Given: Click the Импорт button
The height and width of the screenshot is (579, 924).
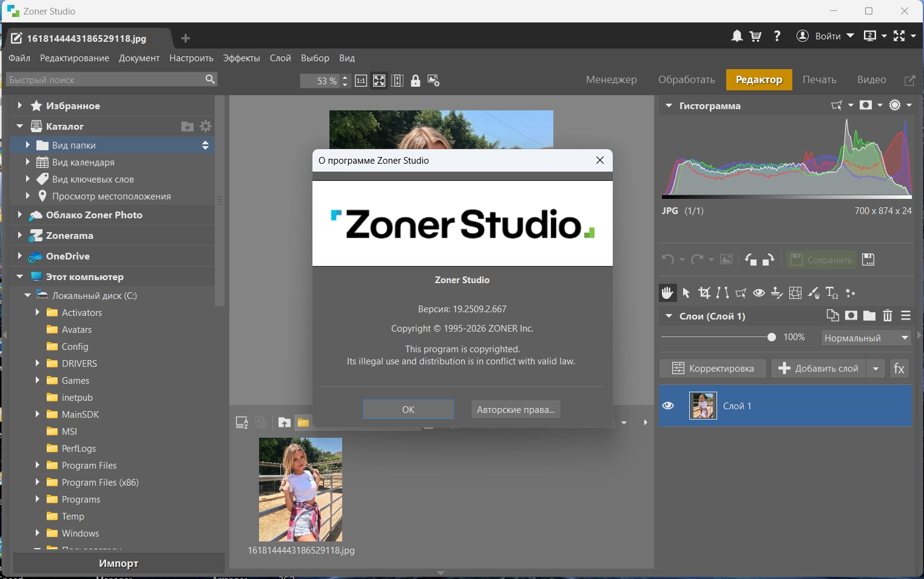Looking at the screenshot, I should click(119, 563).
